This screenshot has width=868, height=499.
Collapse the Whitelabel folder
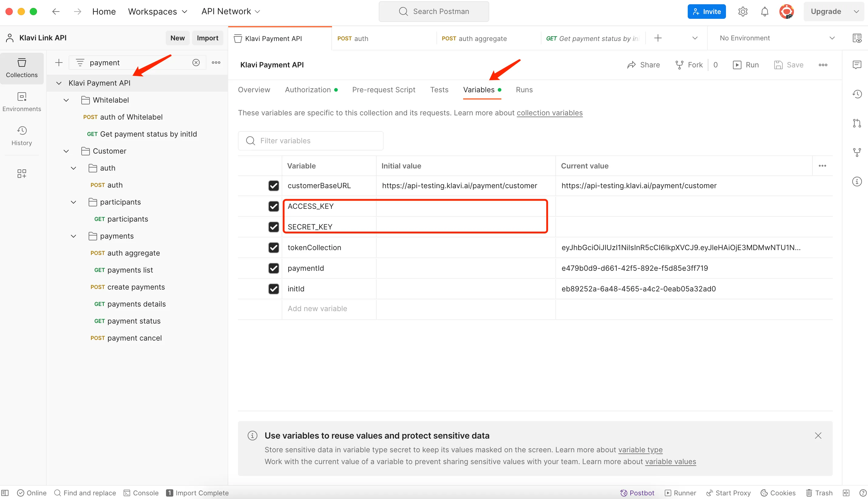(66, 100)
